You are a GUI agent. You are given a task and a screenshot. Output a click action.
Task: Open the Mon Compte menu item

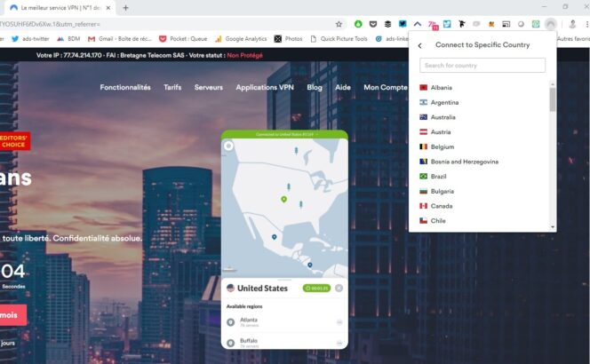tap(386, 87)
